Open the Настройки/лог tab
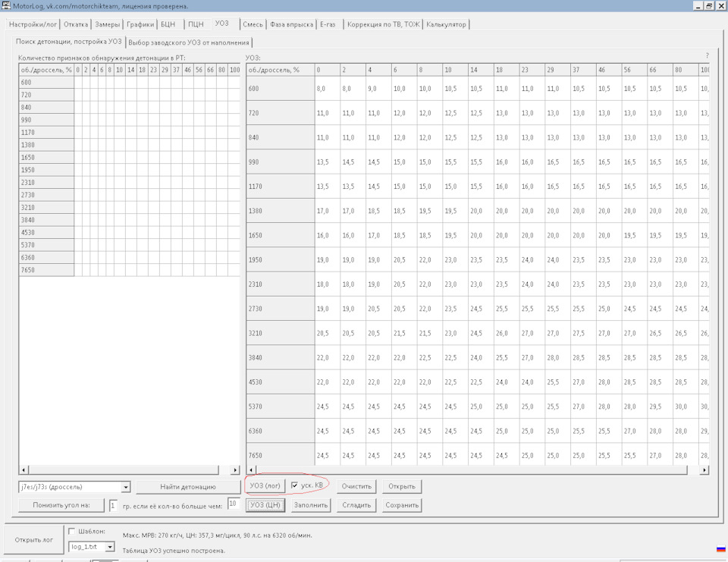 click(x=33, y=24)
